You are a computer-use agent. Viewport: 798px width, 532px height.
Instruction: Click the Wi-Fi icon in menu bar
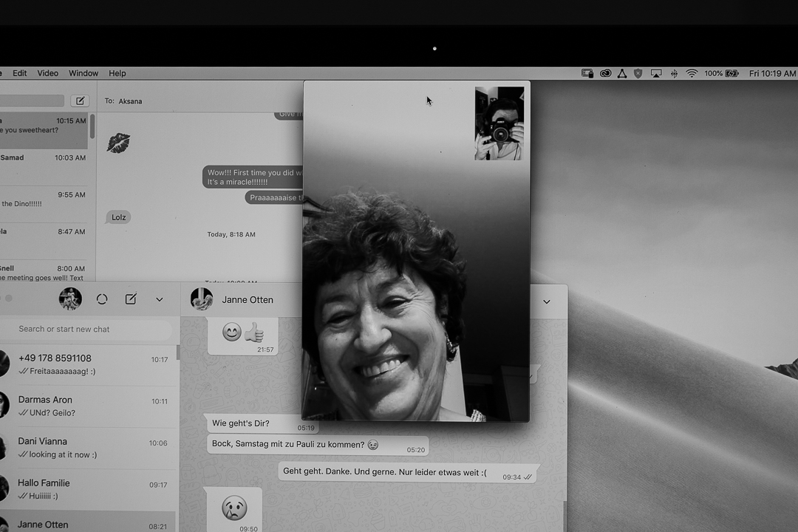pos(692,73)
